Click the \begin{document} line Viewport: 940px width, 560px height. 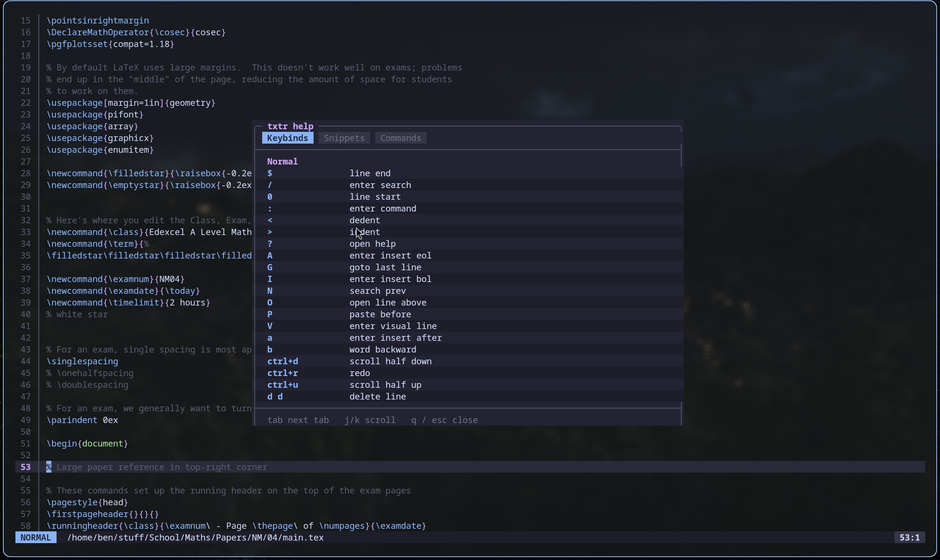[x=87, y=443]
